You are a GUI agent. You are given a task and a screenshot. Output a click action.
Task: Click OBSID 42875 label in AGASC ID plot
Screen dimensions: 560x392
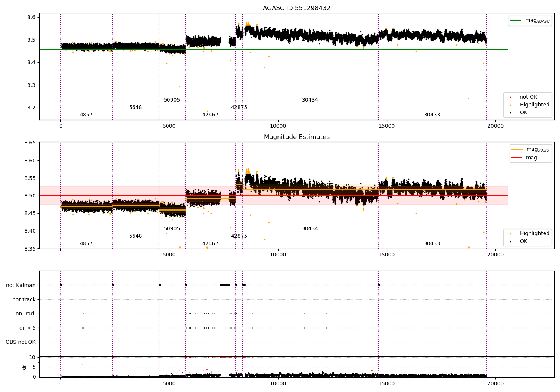(x=239, y=108)
